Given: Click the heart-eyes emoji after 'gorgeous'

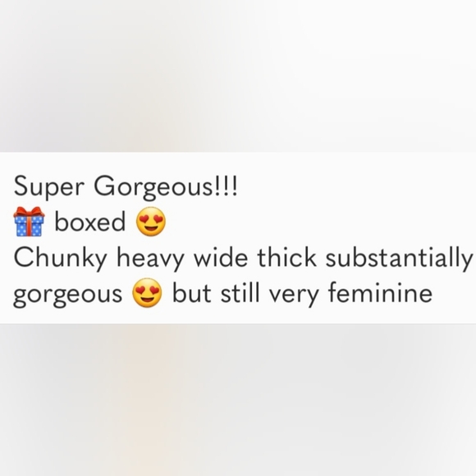Looking at the screenshot, I should [x=147, y=293].
